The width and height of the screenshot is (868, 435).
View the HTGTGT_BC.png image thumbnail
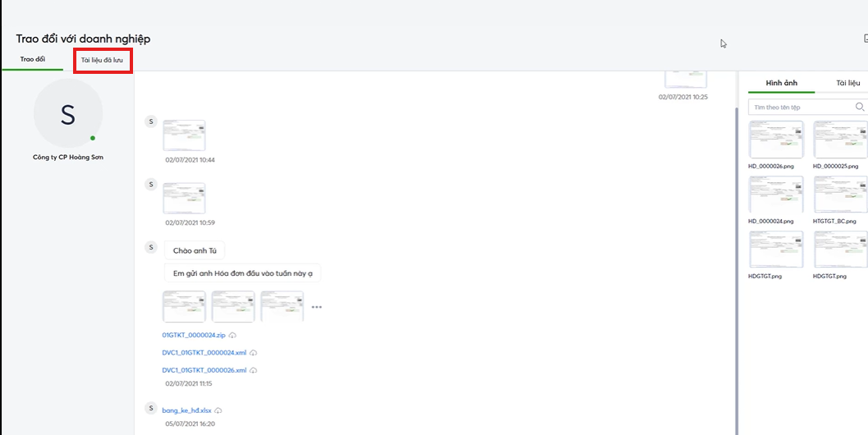pos(840,195)
